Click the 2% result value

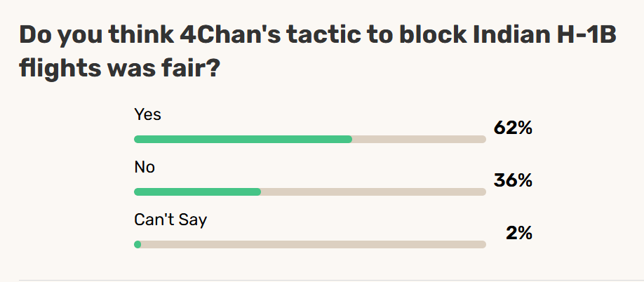(519, 233)
